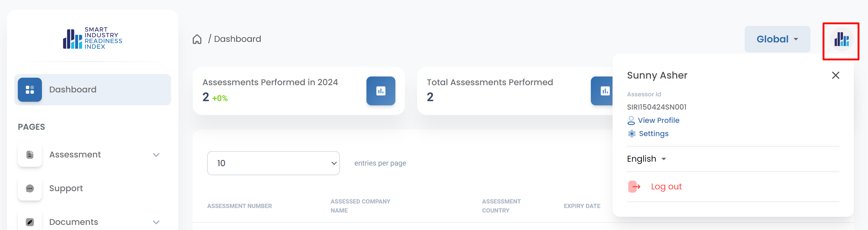The height and width of the screenshot is (230, 868).
Task: Open the View Profile link
Action: 658,120
